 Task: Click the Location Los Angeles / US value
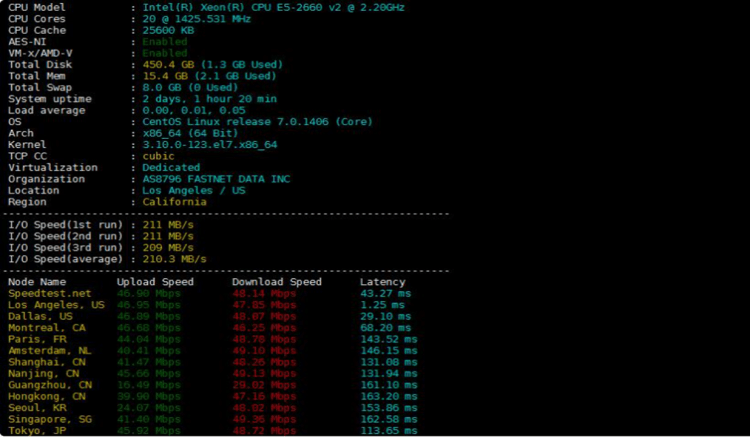coord(193,190)
